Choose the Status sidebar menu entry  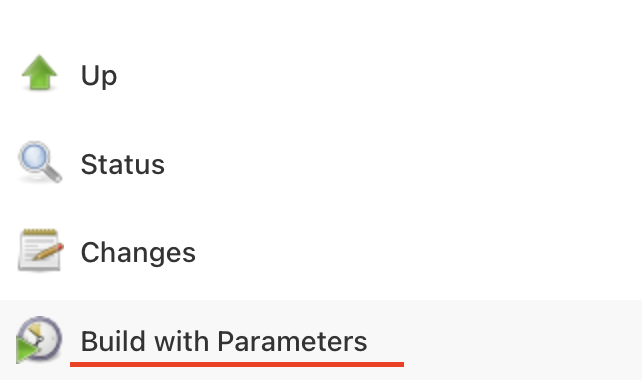[x=321, y=164]
